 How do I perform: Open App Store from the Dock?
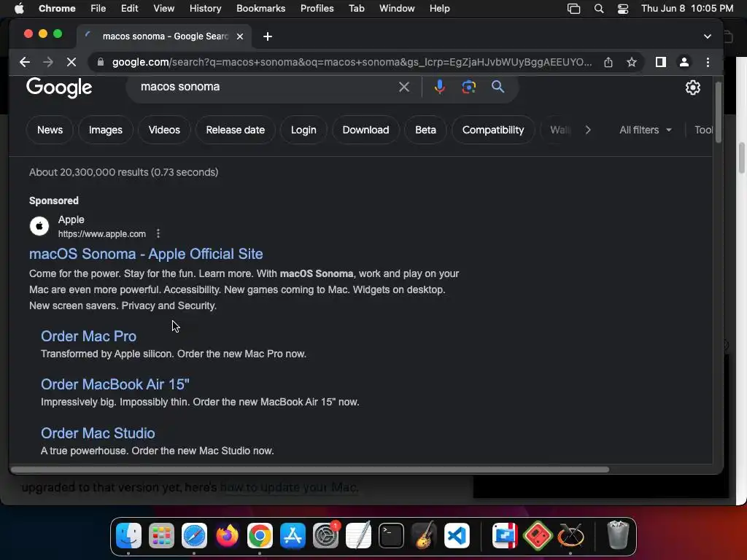click(x=293, y=535)
